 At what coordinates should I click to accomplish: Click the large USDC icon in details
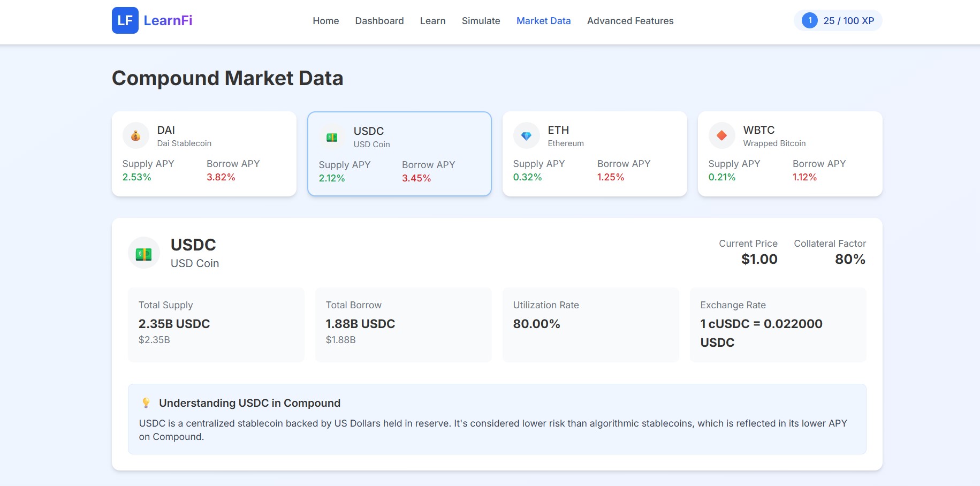click(144, 253)
